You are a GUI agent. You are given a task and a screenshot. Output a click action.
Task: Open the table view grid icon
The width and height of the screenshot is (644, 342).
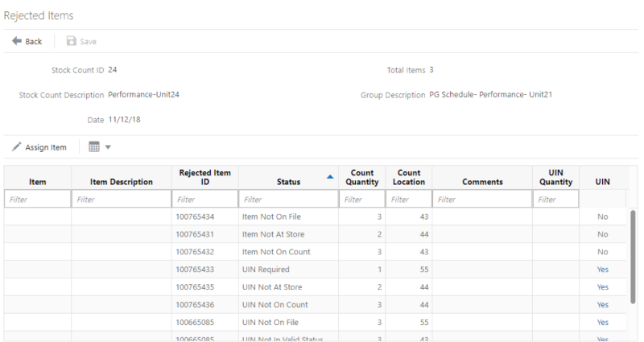pyautogui.click(x=94, y=147)
